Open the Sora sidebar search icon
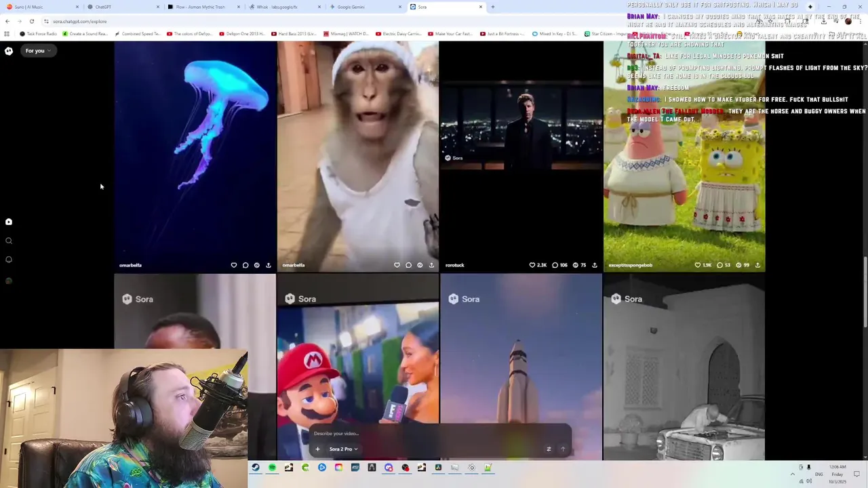The image size is (868, 488). click(x=9, y=241)
